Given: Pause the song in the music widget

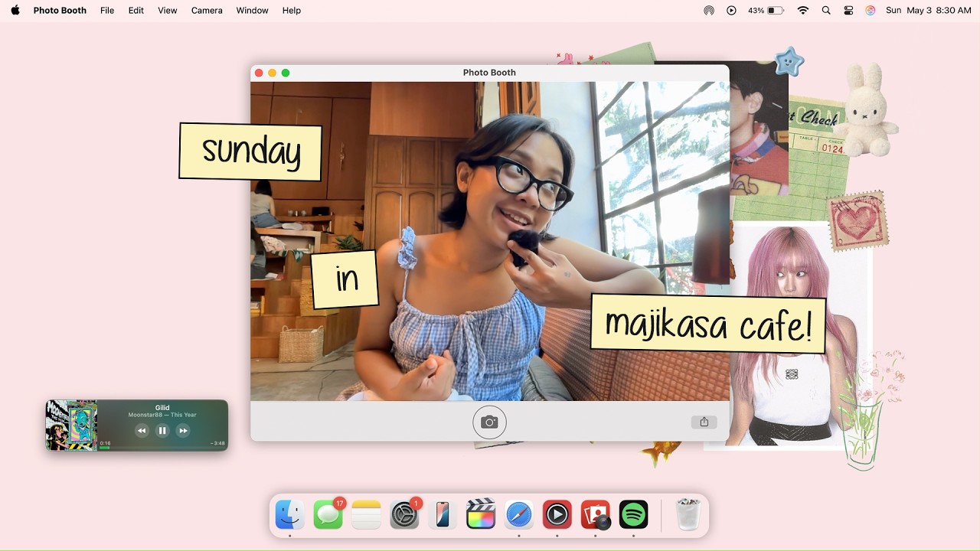Looking at the screenshot, I should point(162,431).
